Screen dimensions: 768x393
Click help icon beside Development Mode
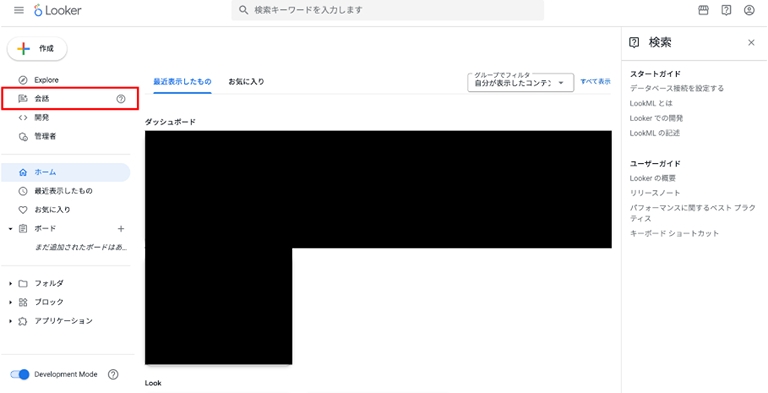tap(113, 374)
